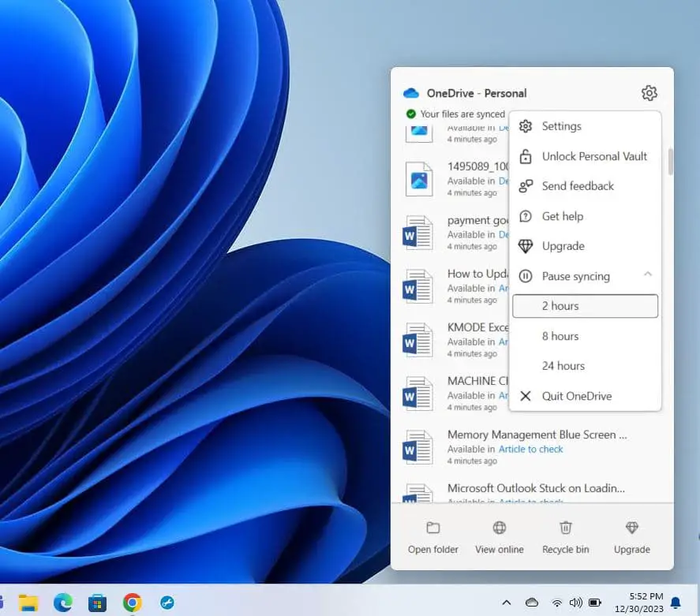The image size is (700, 616).
Task: Open File Explorer from the taskbar
Action: click(28, 603)
